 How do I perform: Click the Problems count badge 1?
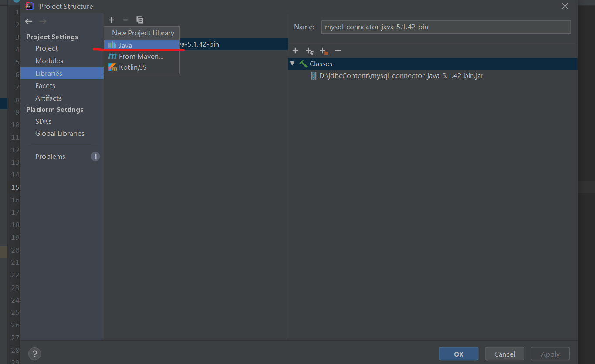pos(95,156)
